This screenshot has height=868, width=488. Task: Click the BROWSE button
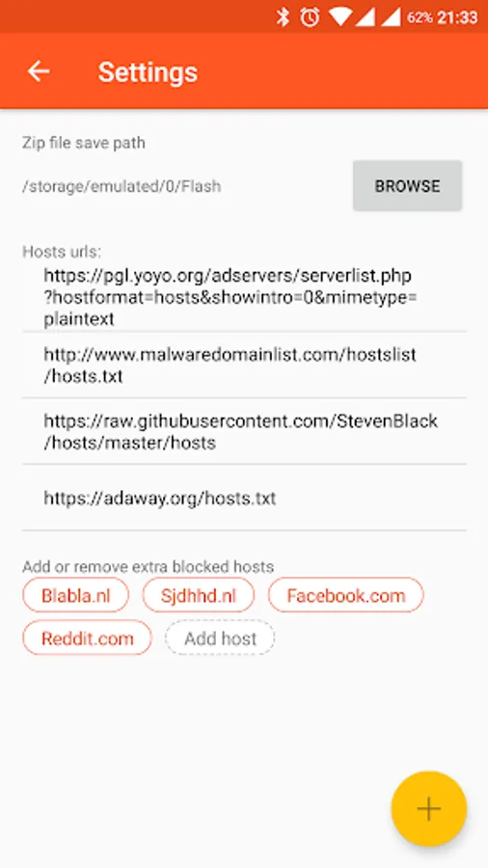[407, 185]
